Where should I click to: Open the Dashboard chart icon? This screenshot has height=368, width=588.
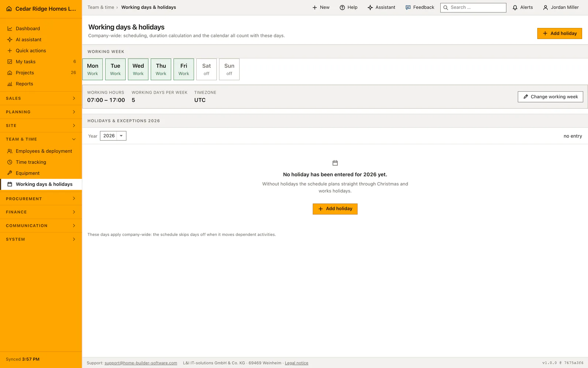10,29
